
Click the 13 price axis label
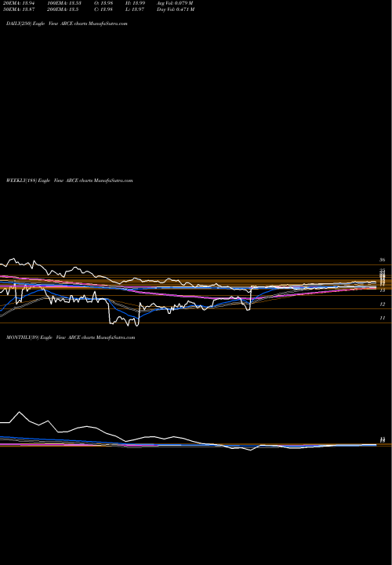click(x=383, y=290)
